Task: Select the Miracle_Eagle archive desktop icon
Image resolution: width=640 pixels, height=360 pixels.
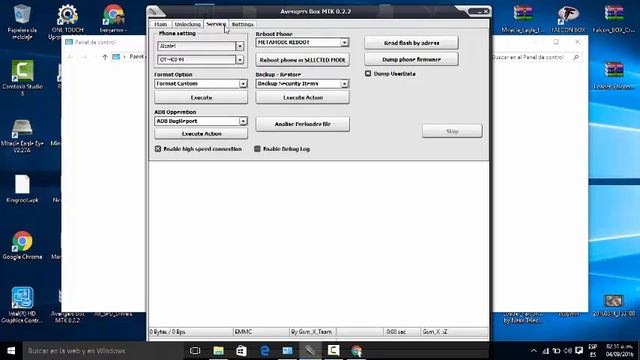Action: (x=523, y=19)
